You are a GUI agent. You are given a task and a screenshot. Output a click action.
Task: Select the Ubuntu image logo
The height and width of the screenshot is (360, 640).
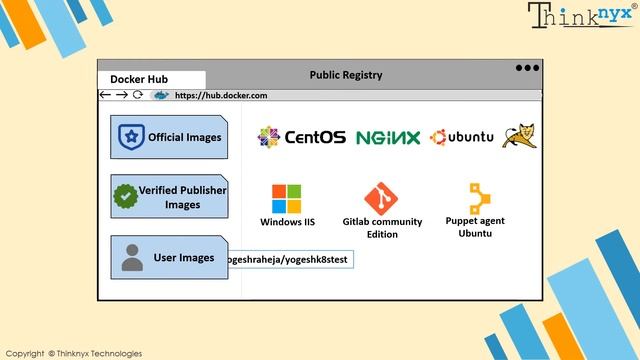click(x=461, y=137)
